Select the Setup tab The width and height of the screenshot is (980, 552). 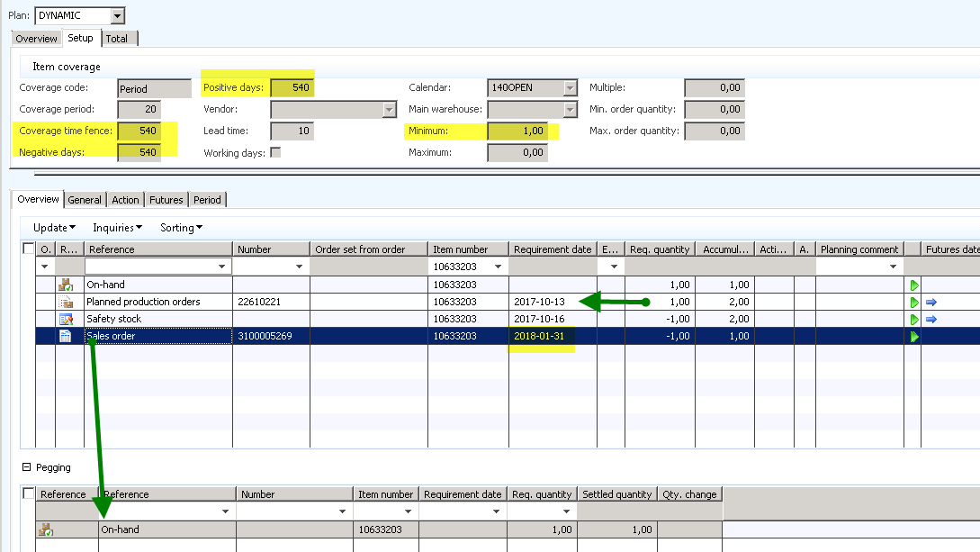[81, 38]
